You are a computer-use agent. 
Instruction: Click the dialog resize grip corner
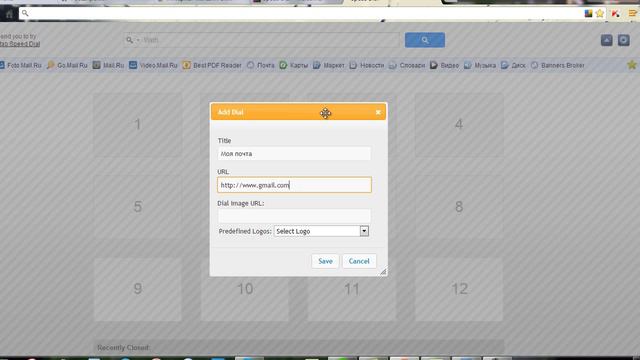383,272
